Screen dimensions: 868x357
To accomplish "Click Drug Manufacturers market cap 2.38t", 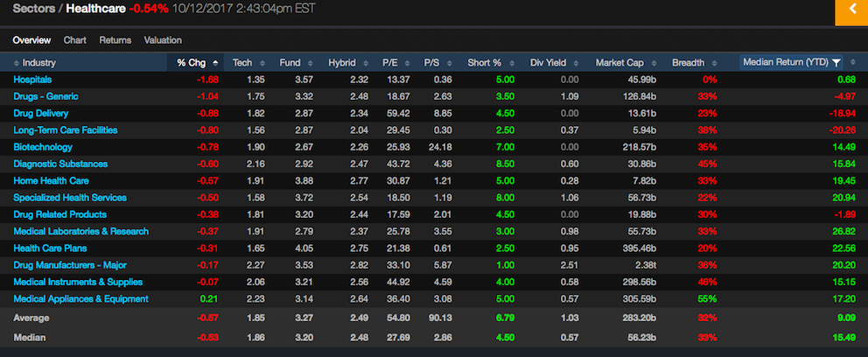I will point(644,265).
